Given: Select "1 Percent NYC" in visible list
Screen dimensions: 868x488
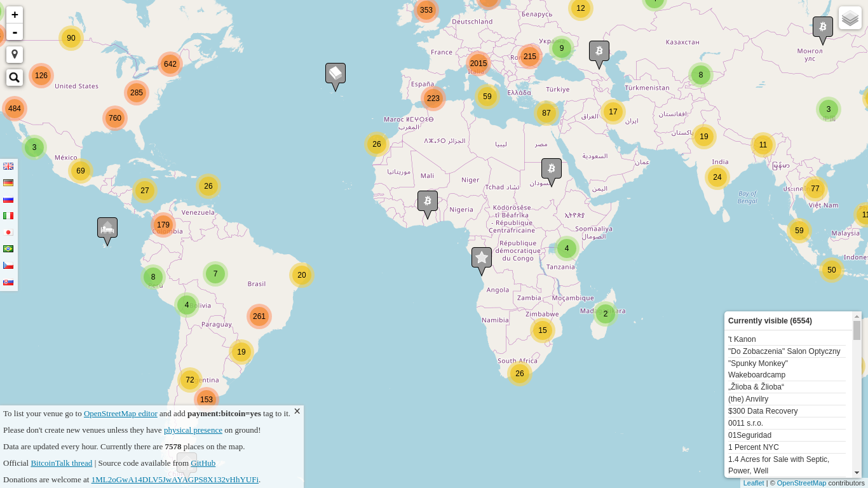Looking at the screenshot, I should point(753,447).
